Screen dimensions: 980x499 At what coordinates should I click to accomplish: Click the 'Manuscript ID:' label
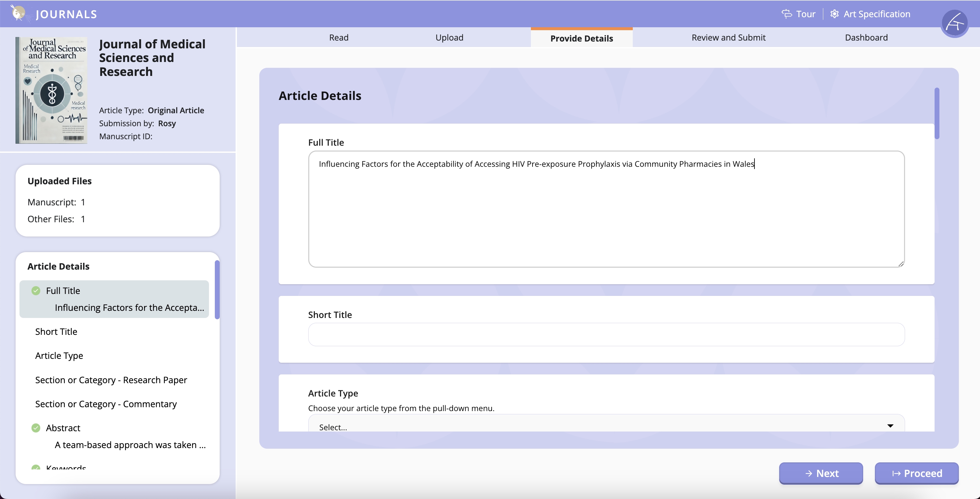(126, 136)
